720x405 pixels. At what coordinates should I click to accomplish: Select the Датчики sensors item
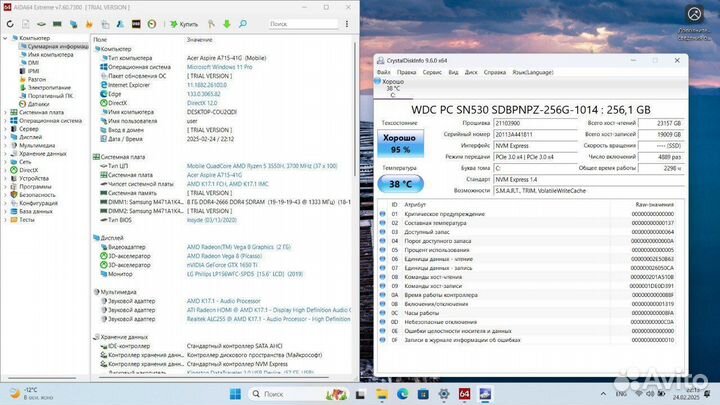(x=39, y=103)
